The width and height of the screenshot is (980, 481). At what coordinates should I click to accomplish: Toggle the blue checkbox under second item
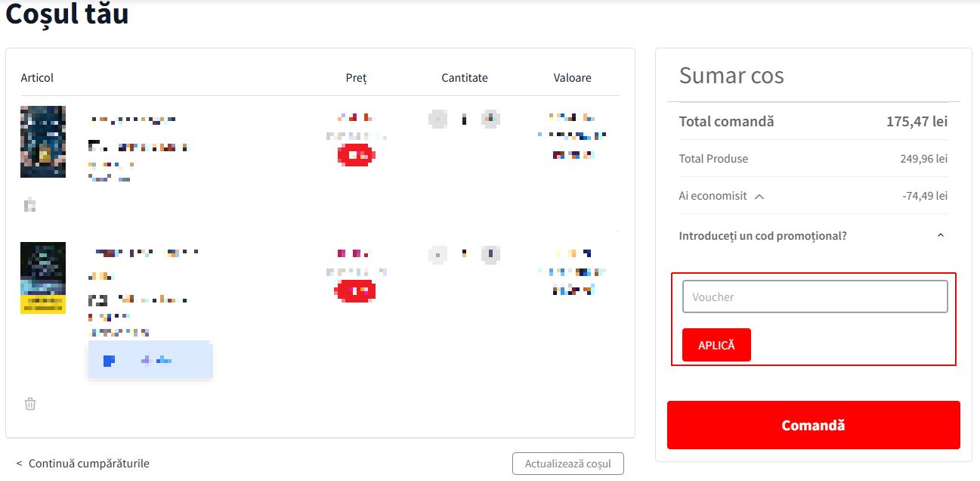pos(109,361)
